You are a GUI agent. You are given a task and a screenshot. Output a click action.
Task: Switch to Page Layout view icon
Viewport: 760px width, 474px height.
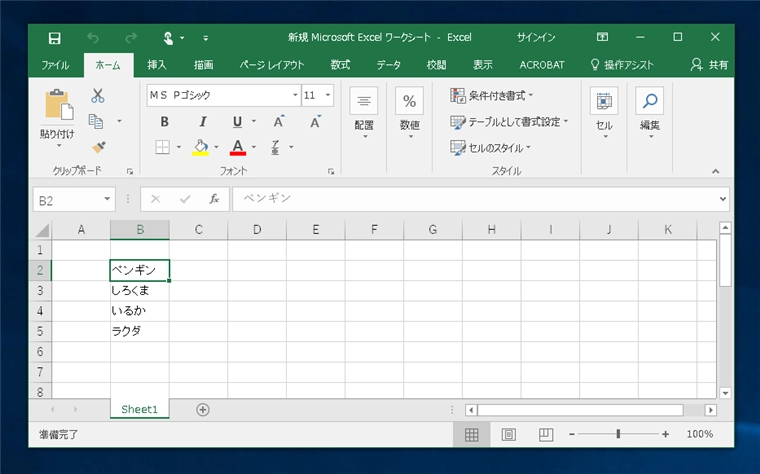pyautogui.click(x=508, y=434)
